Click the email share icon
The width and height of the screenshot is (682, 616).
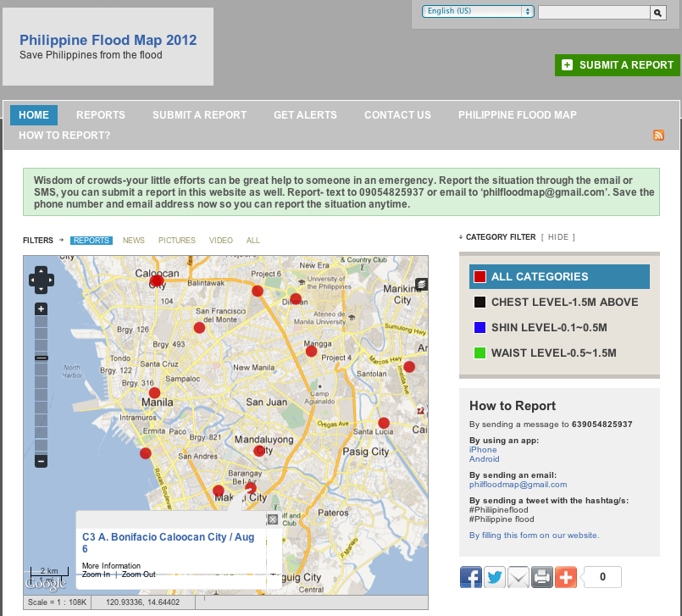(518, 577)
